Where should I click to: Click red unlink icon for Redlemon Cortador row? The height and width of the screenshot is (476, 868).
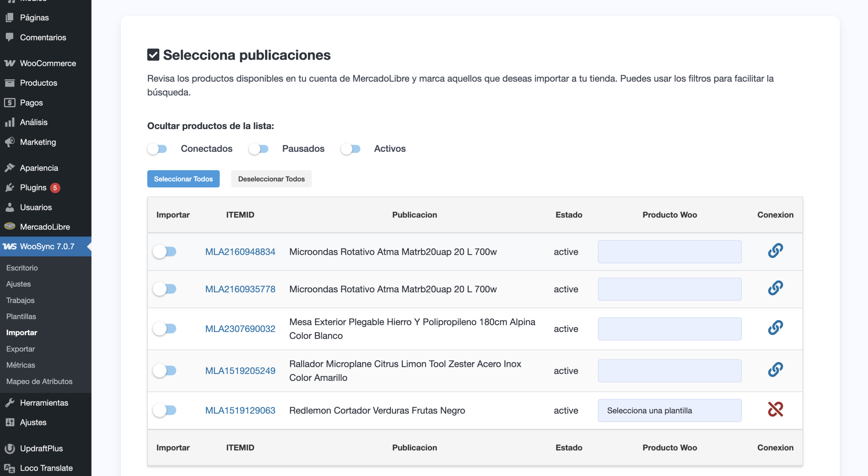pyautogui.click(x=775, y=409)
